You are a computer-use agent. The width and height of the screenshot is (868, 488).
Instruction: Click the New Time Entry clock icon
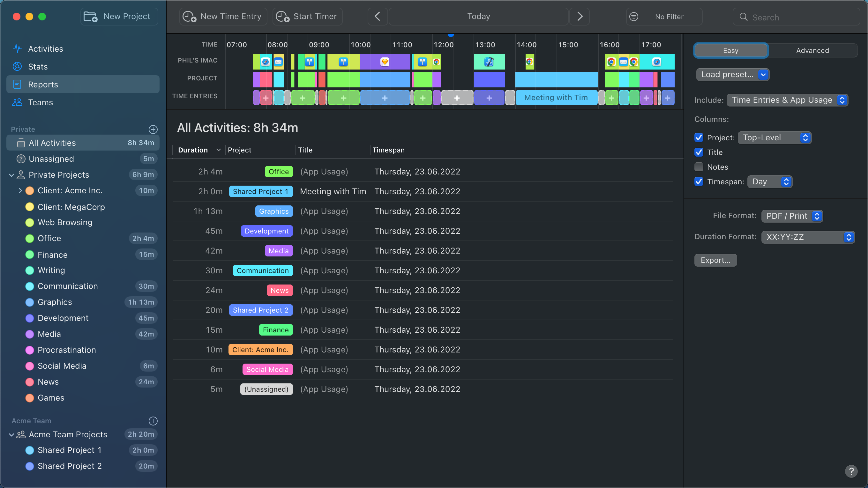[189, 17]
